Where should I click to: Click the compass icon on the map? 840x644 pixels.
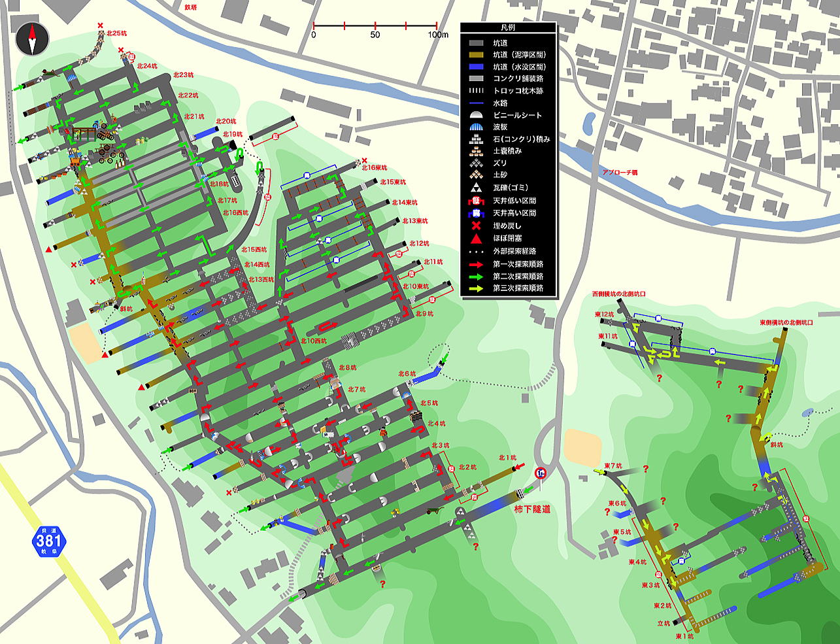click(33, 39)
